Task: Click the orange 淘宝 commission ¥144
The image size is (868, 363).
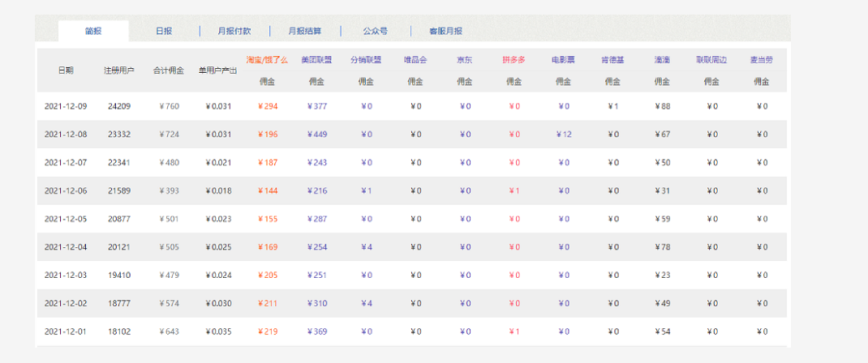Action: pos(268,190)
